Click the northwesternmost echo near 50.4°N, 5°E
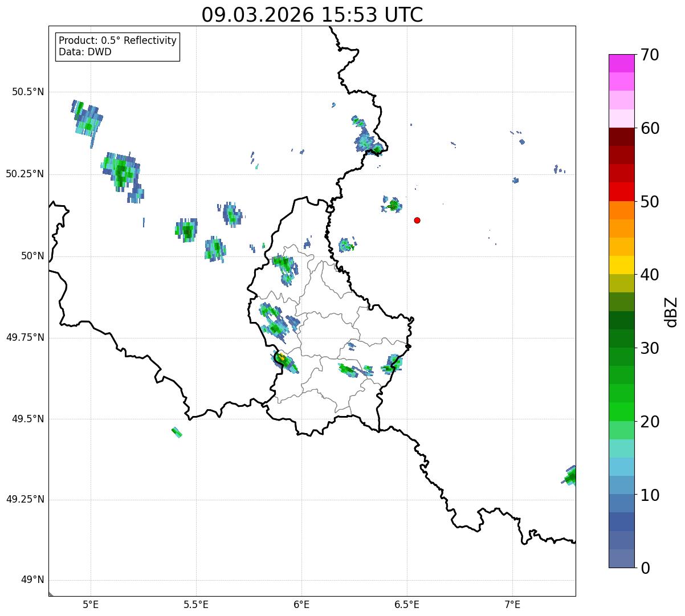Viewport: 685px width, 616px height. pos(87,118)
